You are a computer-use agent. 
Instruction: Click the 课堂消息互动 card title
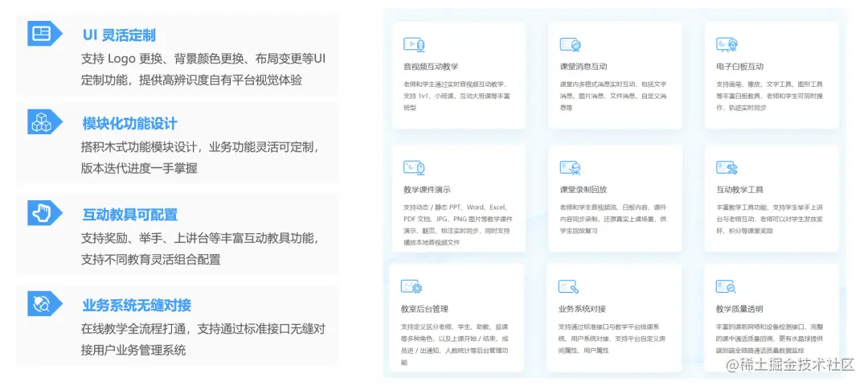pyautogui.click(x=583, y=67)
